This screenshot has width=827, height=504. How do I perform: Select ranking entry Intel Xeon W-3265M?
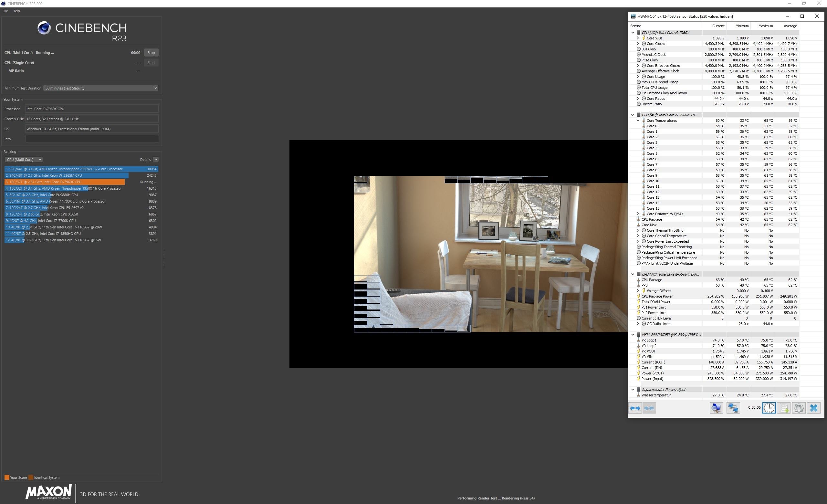point(81,175)
